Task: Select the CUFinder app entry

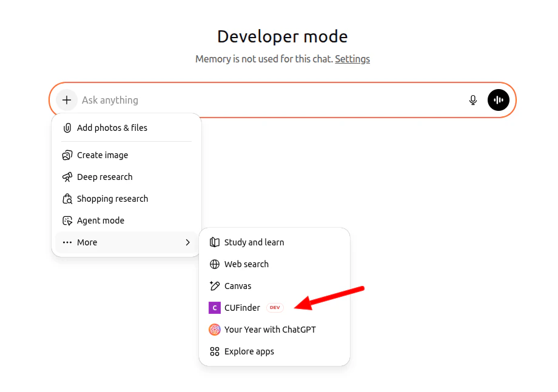Action: pyautogui.click(x=274, y=308)
